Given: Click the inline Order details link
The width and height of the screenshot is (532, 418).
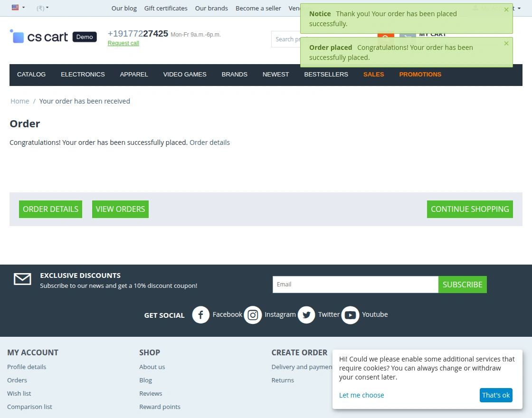Looking at the screenshot, I should (209, 142).
